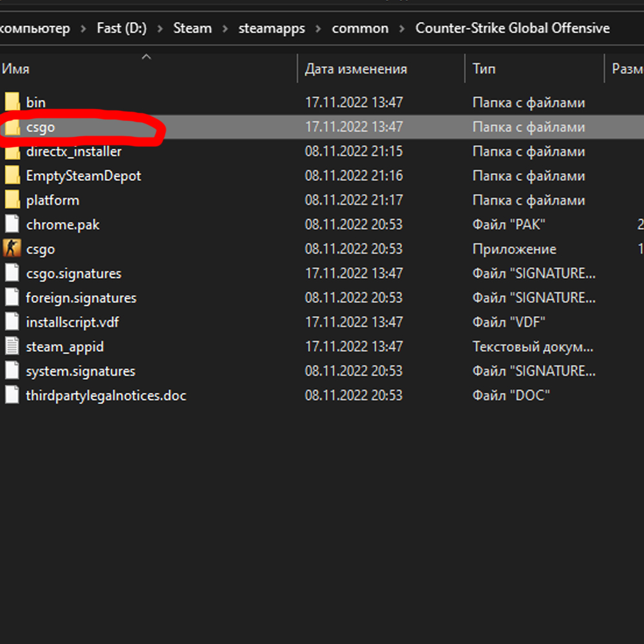The image size is (644, 644).
Task: Click the steam_appid text document icon
Action: pos(12,346)
